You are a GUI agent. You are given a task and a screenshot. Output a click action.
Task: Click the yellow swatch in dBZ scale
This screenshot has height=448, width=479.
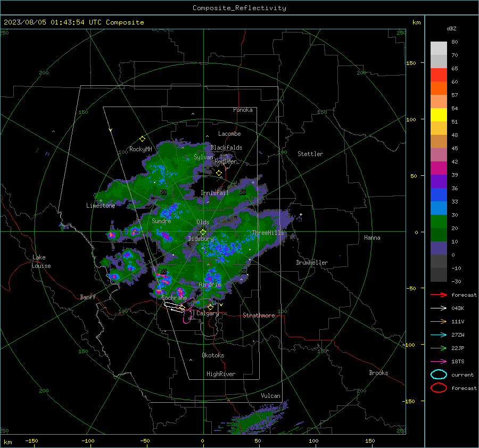tap(439, 115)
